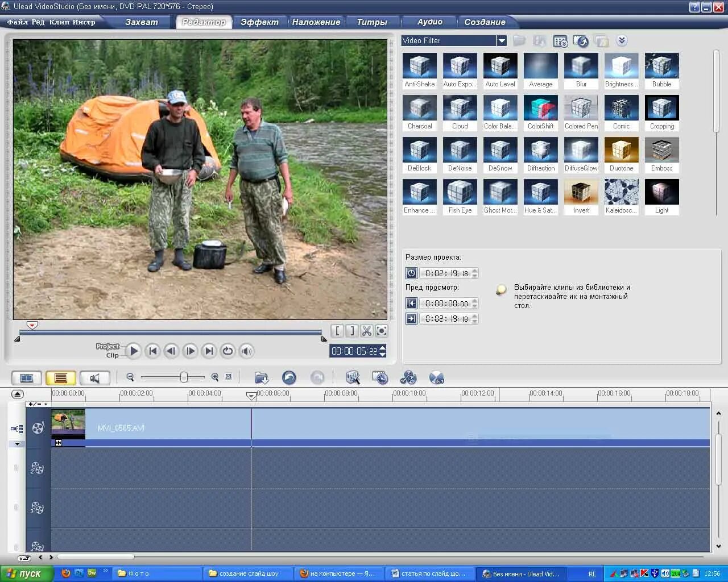Switch to Storyboard view
The height and width of the screenshot is (582, 728).
click(26, 377)
